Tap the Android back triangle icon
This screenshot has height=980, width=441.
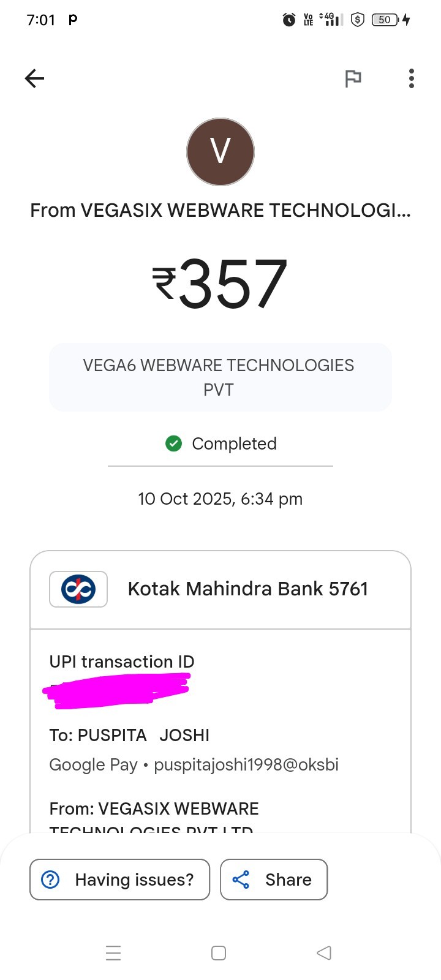click(x=324, y=953)
